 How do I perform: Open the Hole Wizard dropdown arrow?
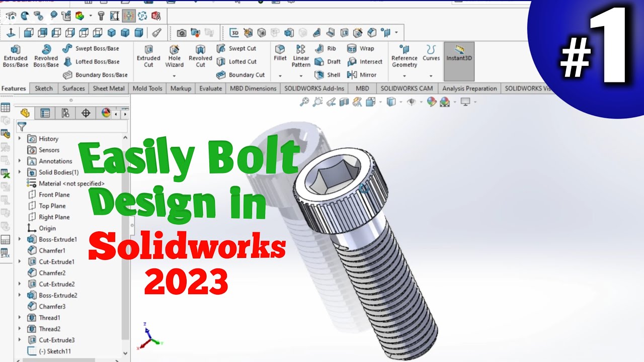click(174, 76)
